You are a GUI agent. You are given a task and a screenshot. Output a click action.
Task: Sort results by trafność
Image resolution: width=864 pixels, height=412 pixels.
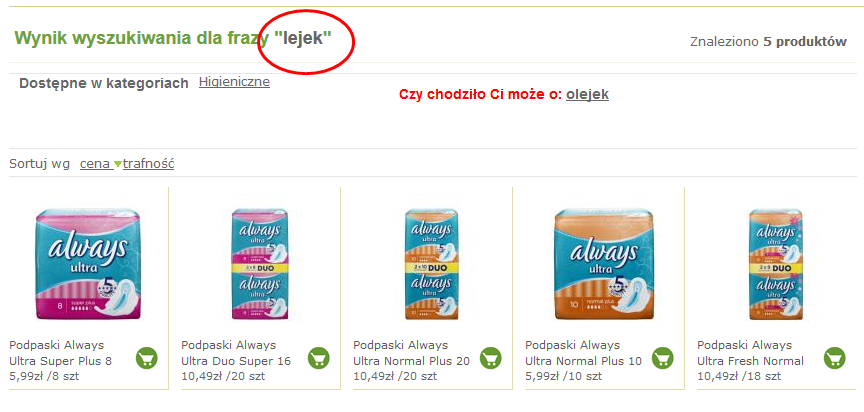149,164
